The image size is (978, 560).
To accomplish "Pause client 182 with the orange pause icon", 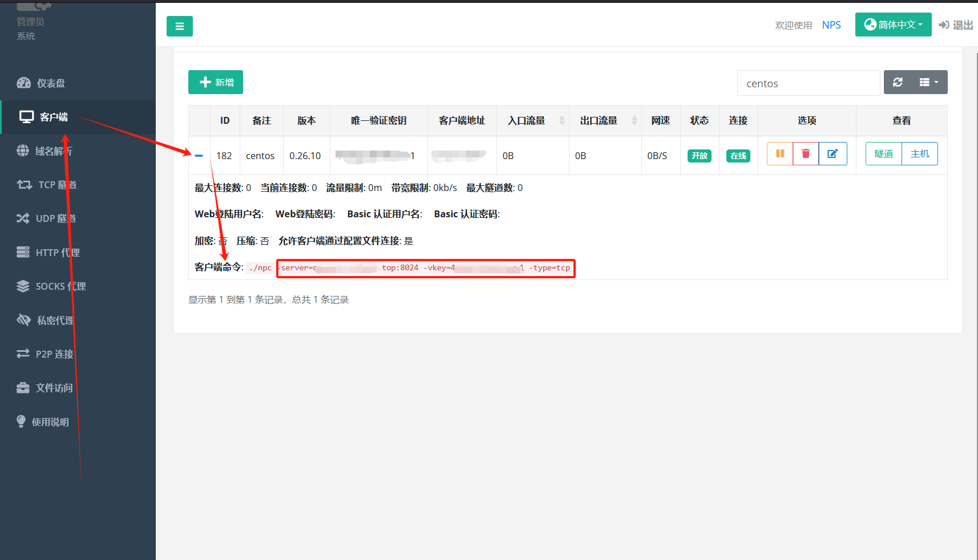I will pos(779,153).
